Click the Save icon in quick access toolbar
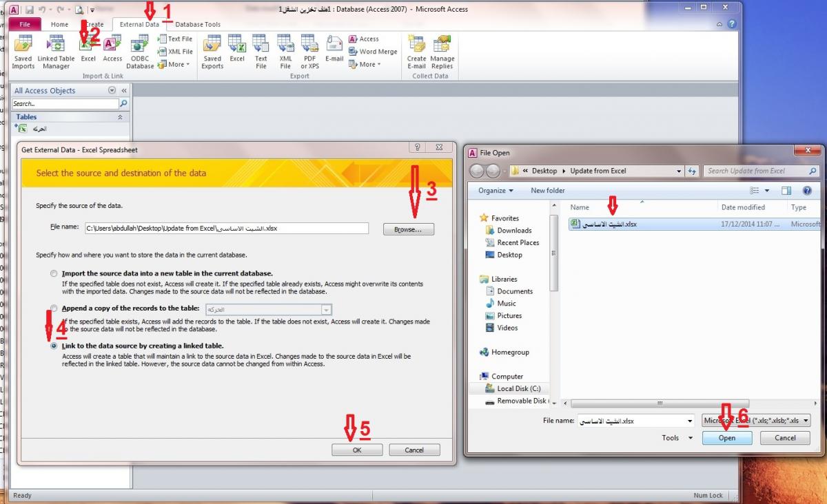The width and height of the screenshot is (827, 504). pos(30,10)
